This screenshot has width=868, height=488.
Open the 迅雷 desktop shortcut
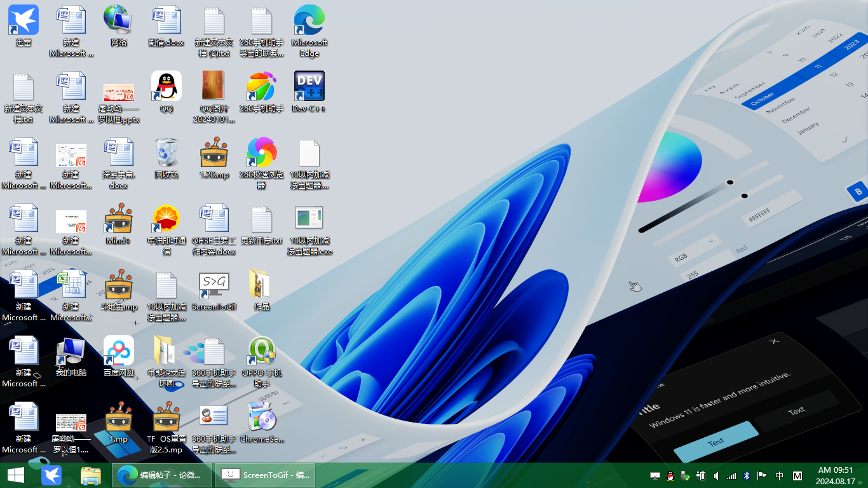[x=24, y=26]
